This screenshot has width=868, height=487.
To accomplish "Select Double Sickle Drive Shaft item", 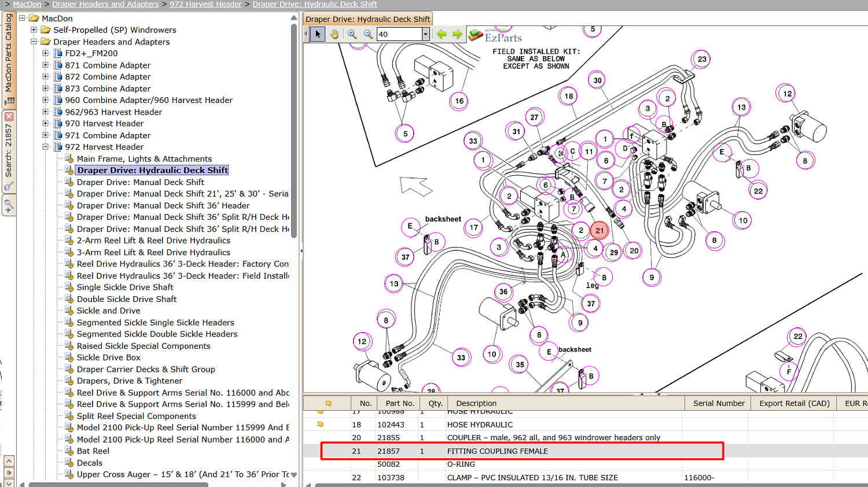I will click(127, 299).
